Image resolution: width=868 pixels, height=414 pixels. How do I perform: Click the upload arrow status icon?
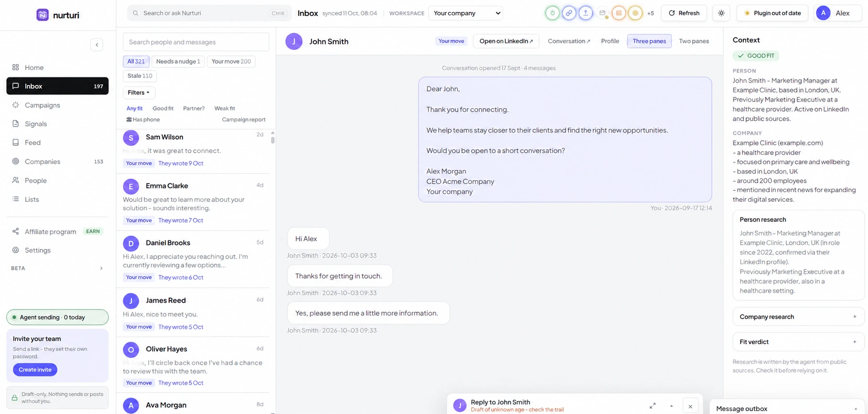click(x=586, y=13)
